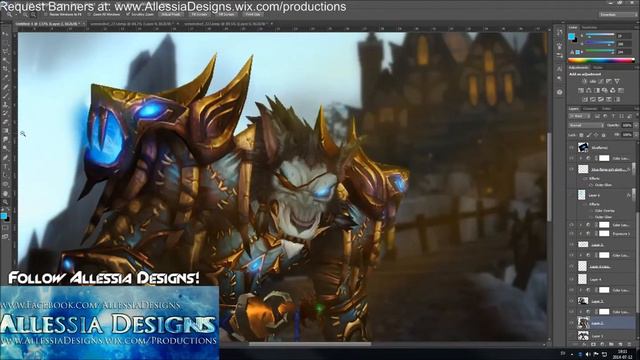
Task: Click the Actual Pixels button
Action: click(171, 15)
